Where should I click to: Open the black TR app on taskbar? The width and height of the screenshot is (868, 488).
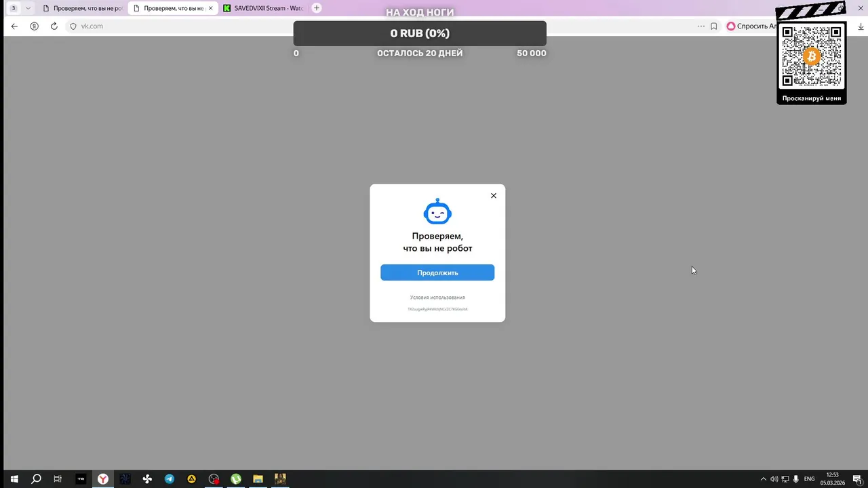81,479
